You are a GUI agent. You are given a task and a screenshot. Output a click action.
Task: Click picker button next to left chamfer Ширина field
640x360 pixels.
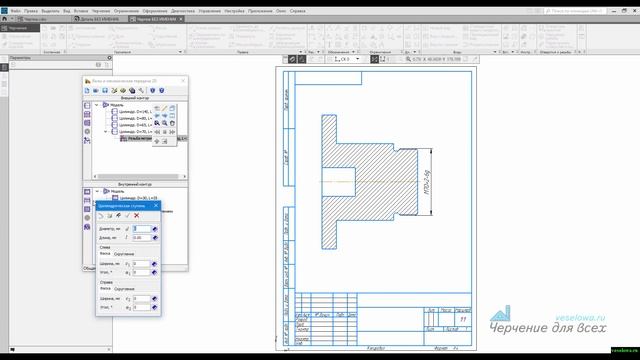coord(154,264)
